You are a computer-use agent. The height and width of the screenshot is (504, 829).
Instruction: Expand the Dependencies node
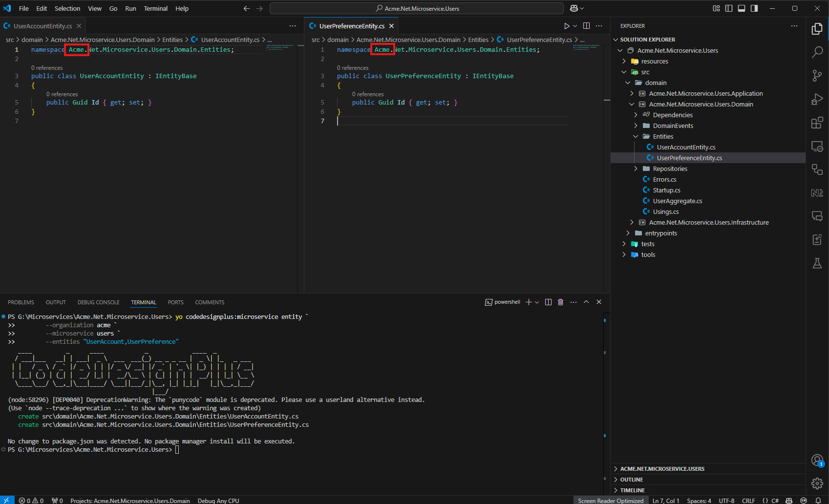[x=636, y=115]
